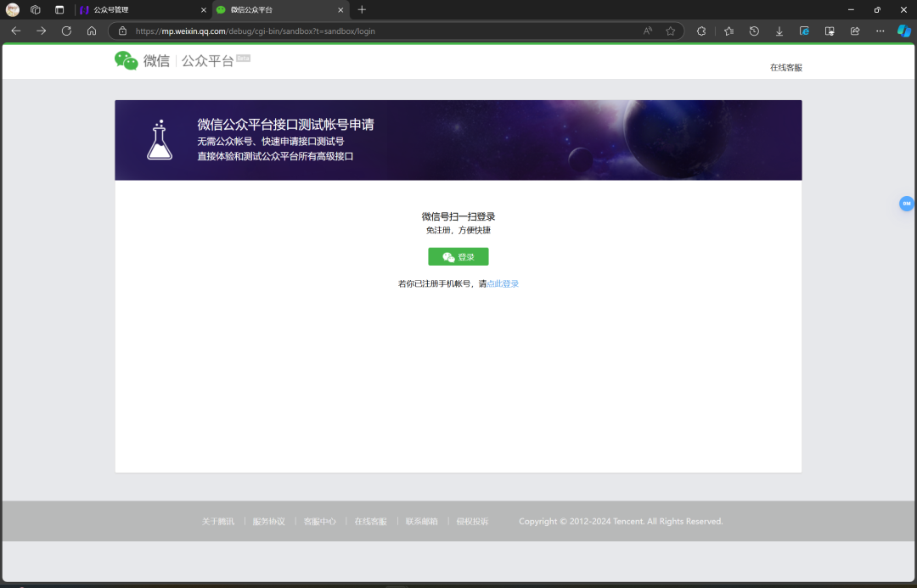This screenshot has height=588, width=917.
Task: Open the Downloads panel
Action: point(779,31)
